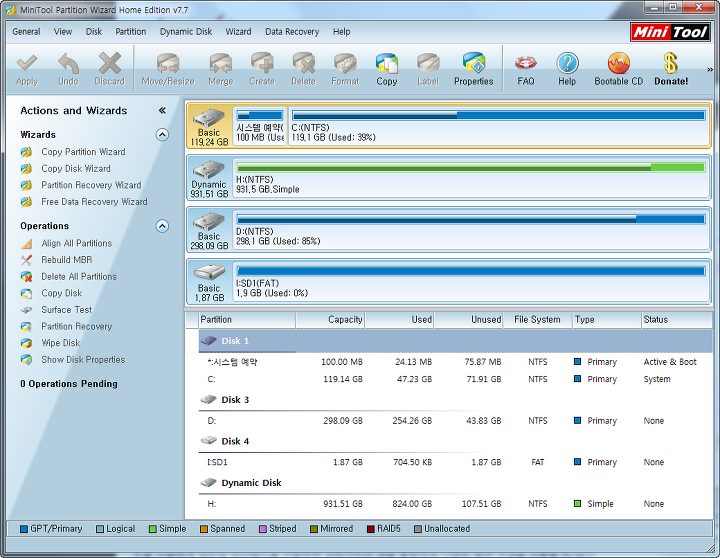
Task: Select the I:SD1 partition row
Action: [455, 462]
